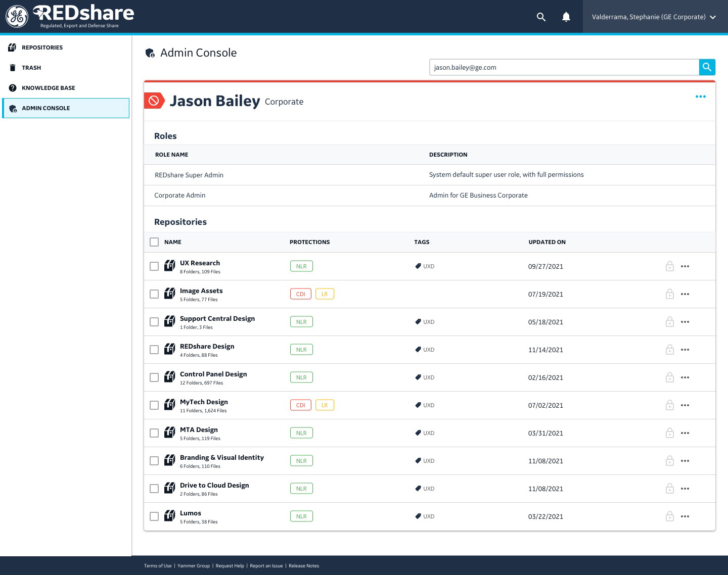Check the MyTech Design checkbox
728x575 pixels.
154,405
